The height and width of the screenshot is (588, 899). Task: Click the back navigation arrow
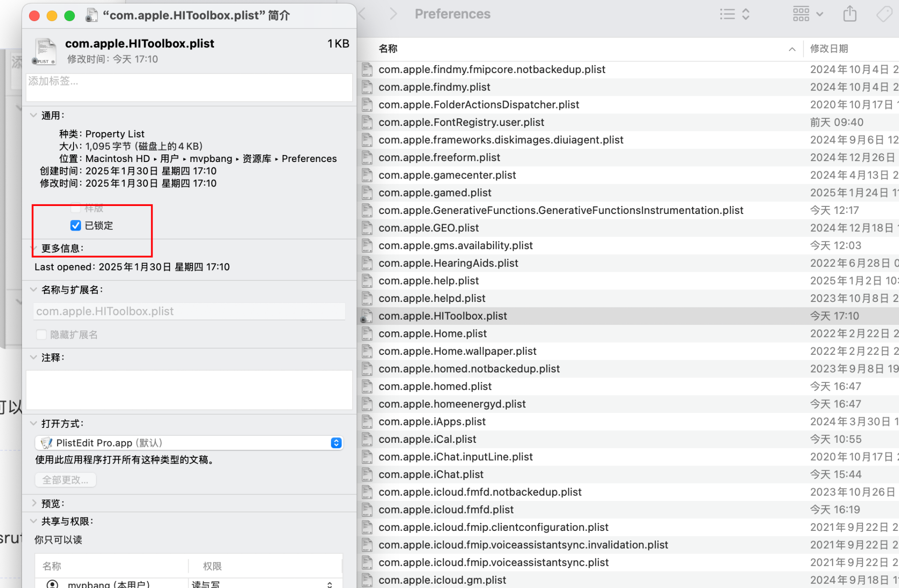point(362,14)
